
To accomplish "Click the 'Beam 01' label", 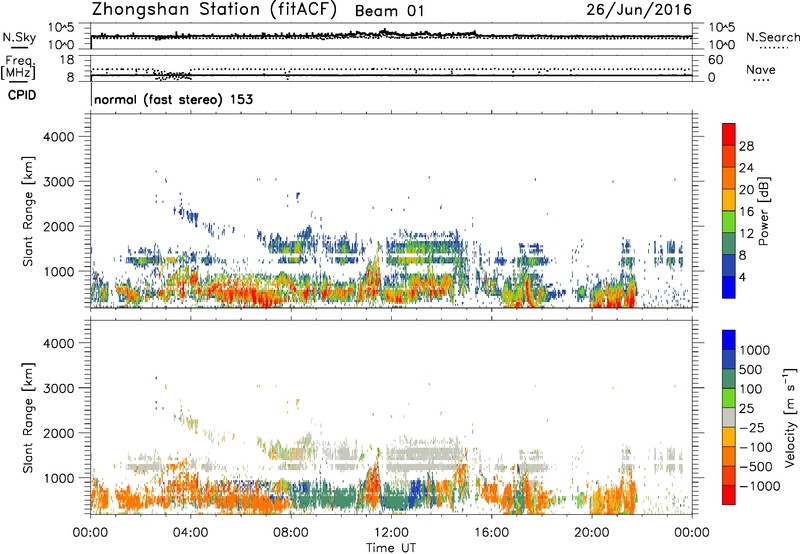I will pyautogui.click(x=389, y=11).
